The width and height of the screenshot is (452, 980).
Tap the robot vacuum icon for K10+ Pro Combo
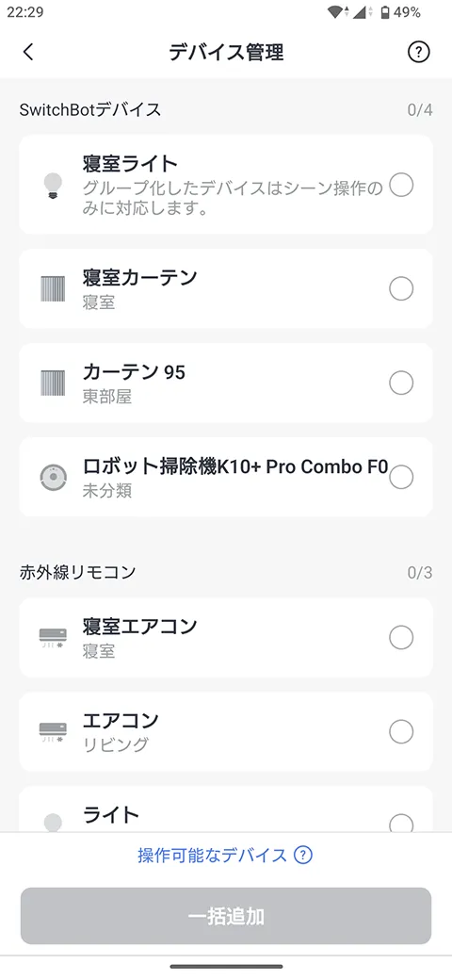[x=53, y=478]
